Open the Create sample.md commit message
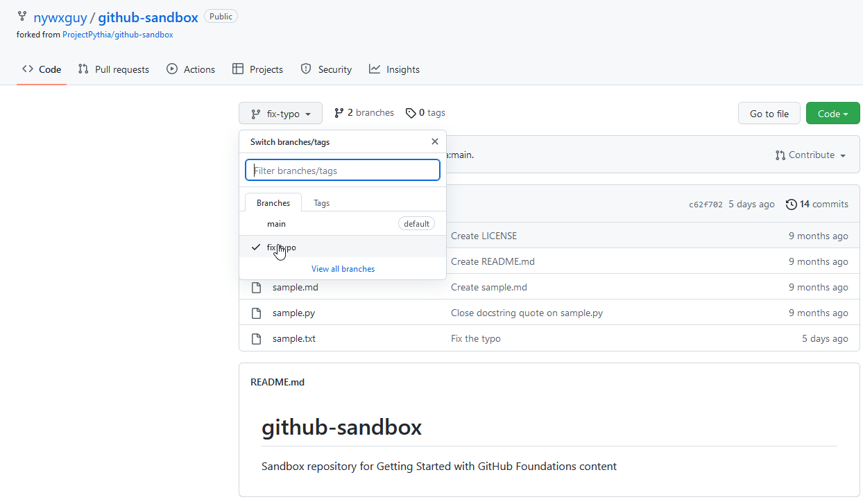This screenshot has width=863, height=504. (489, 287)
